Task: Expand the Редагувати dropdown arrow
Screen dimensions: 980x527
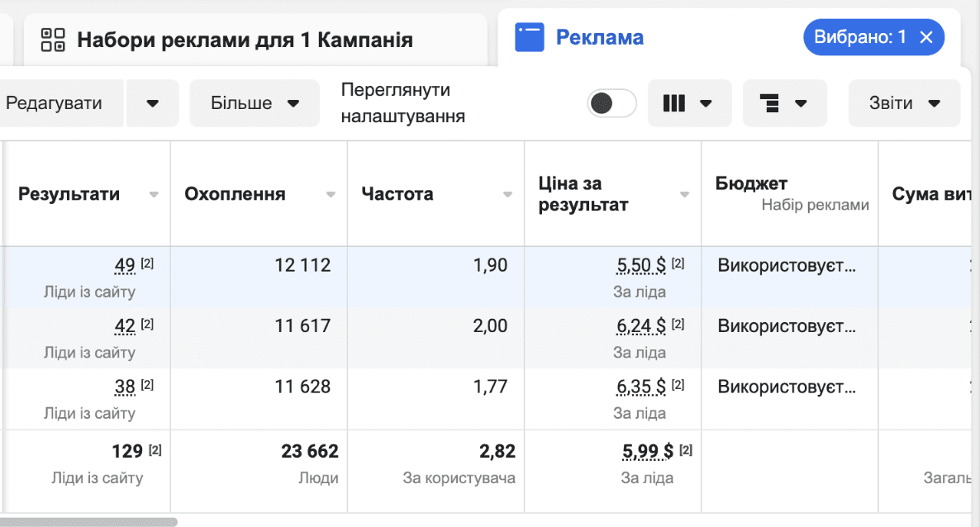Action: tap(153, 103)
